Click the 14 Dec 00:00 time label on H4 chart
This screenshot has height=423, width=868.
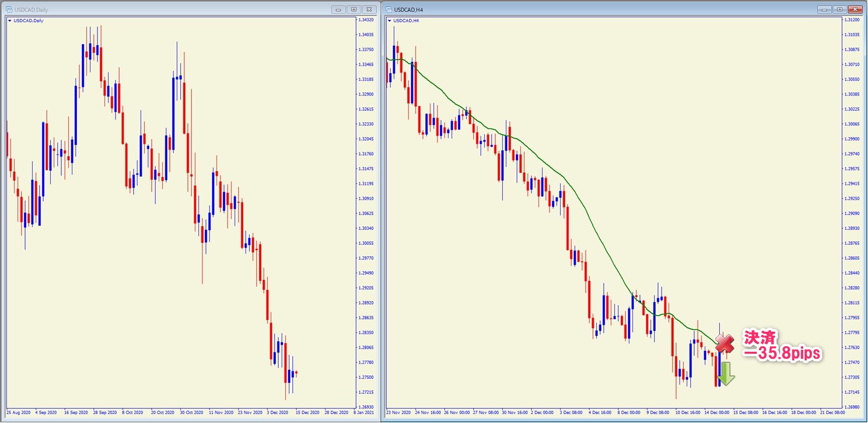717,412
